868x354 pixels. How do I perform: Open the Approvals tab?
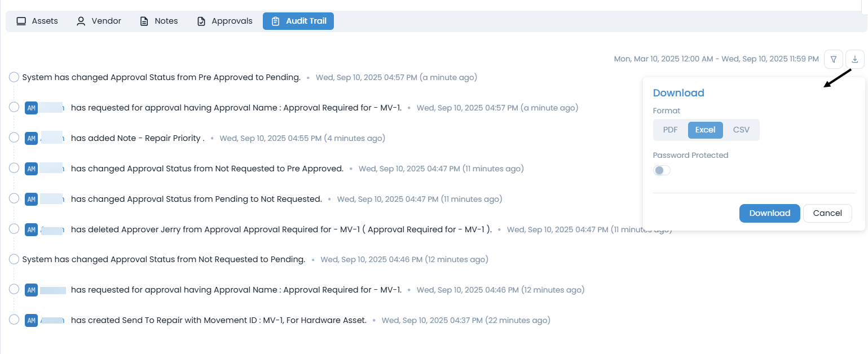pyautogui.click(x=224, y=20)
